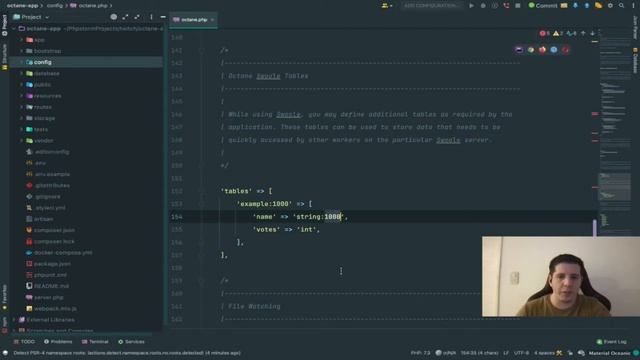Expand the resources folder
Image resolution: width=640 pixels, height=360 pixels.
(21, 96)
